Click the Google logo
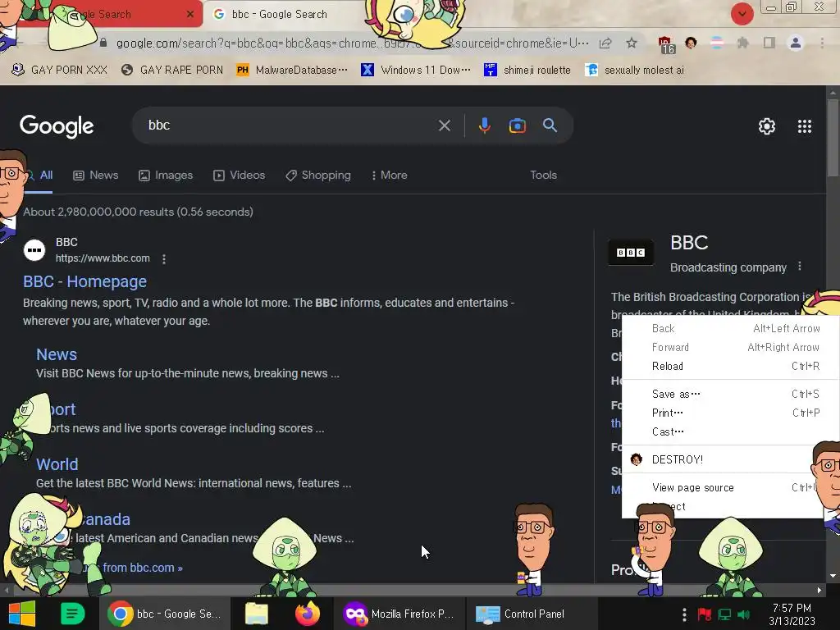The width and height of the screenshot is (840, 630). coord(57,126)
